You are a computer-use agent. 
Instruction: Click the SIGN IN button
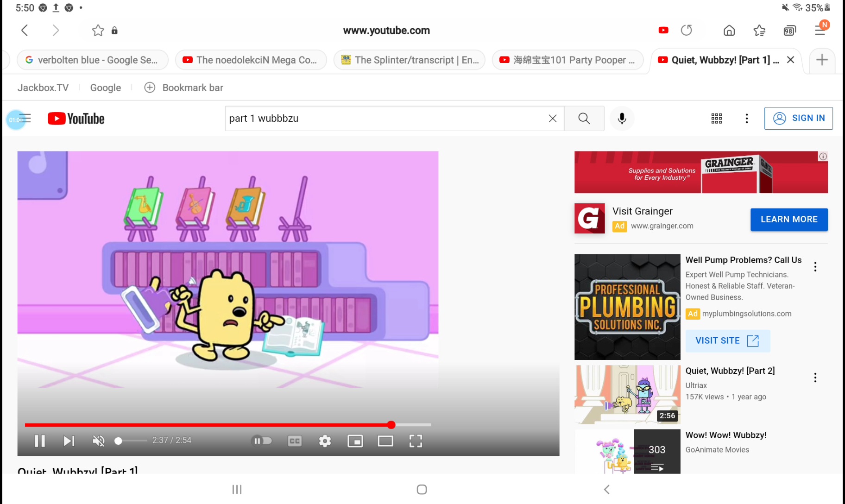coord(799,118)
